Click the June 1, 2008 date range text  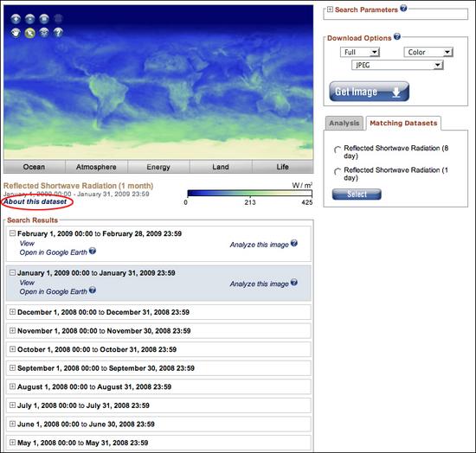click(86, 424)
